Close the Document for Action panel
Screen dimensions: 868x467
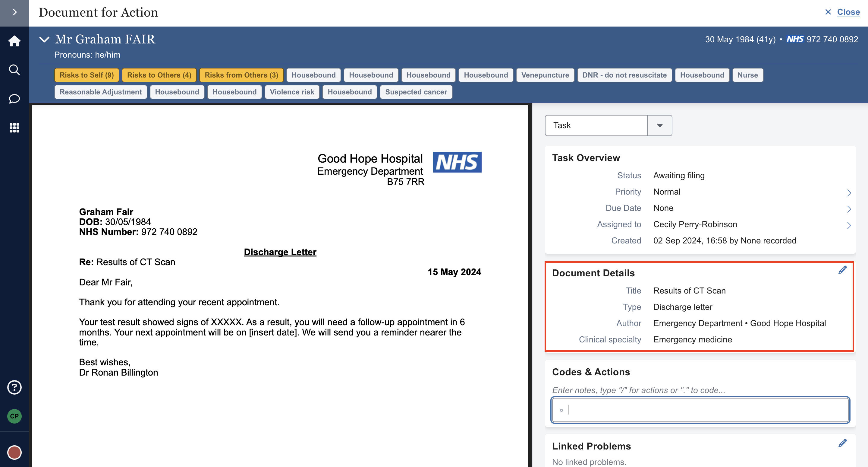coord(842,12)
